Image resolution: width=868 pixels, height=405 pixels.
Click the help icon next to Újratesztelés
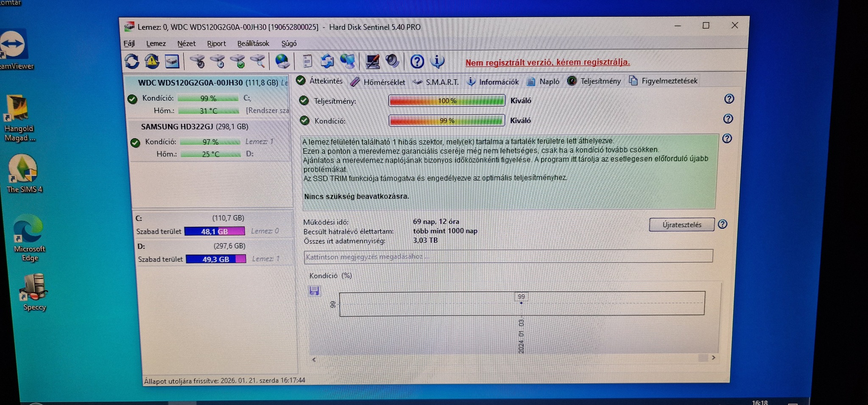(723, 224)
